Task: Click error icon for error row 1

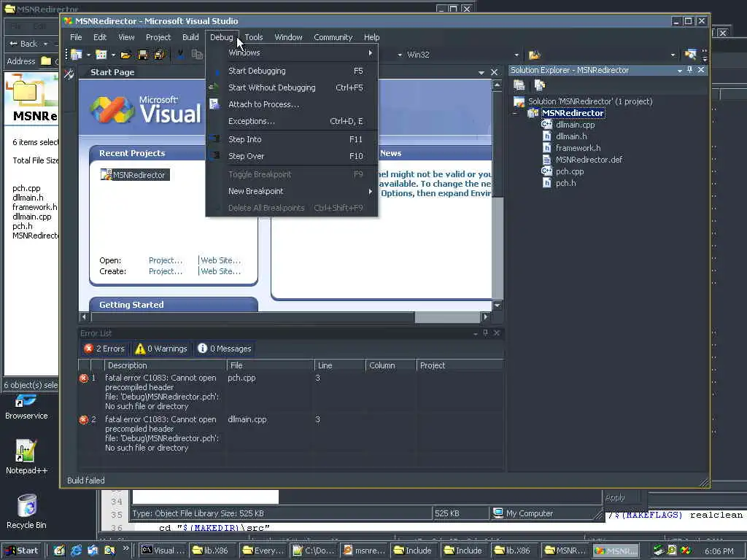Action: 84,378
